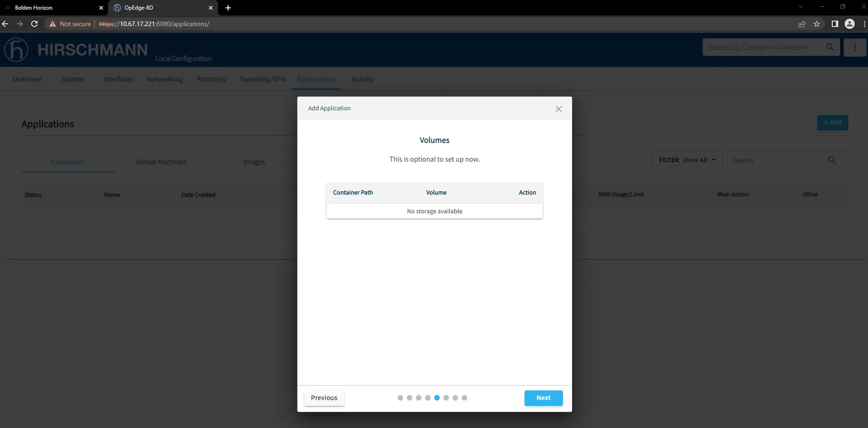
Task: Click the search magnifier in header
Action: (830, 47)
